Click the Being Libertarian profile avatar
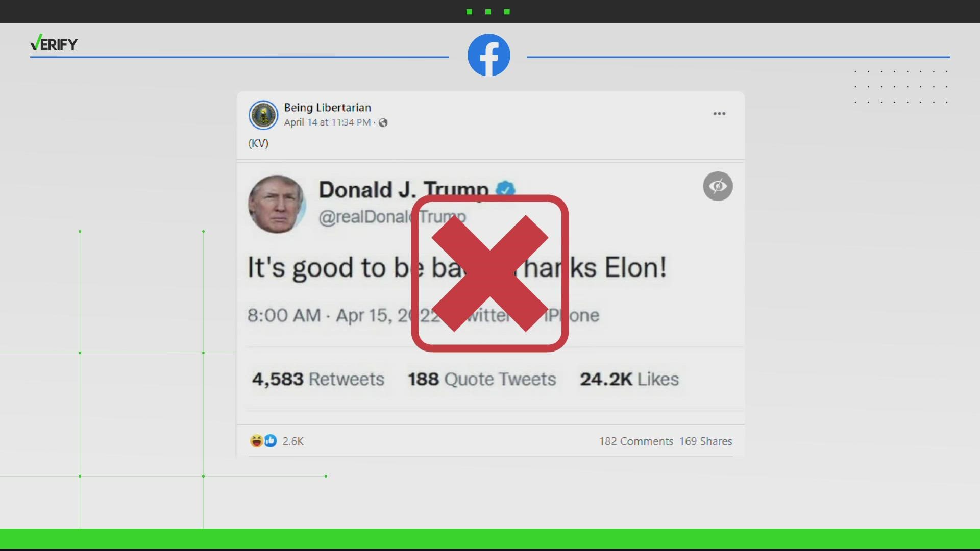980x551 pixels. (x=263, y=115)
